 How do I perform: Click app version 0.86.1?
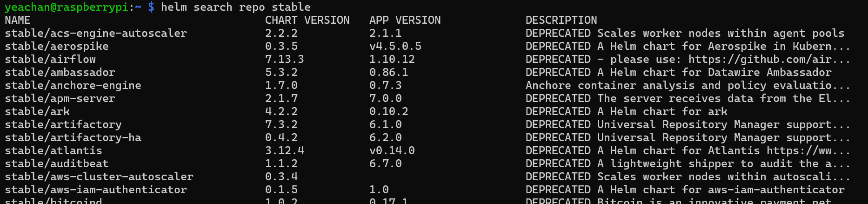[389, 72]
